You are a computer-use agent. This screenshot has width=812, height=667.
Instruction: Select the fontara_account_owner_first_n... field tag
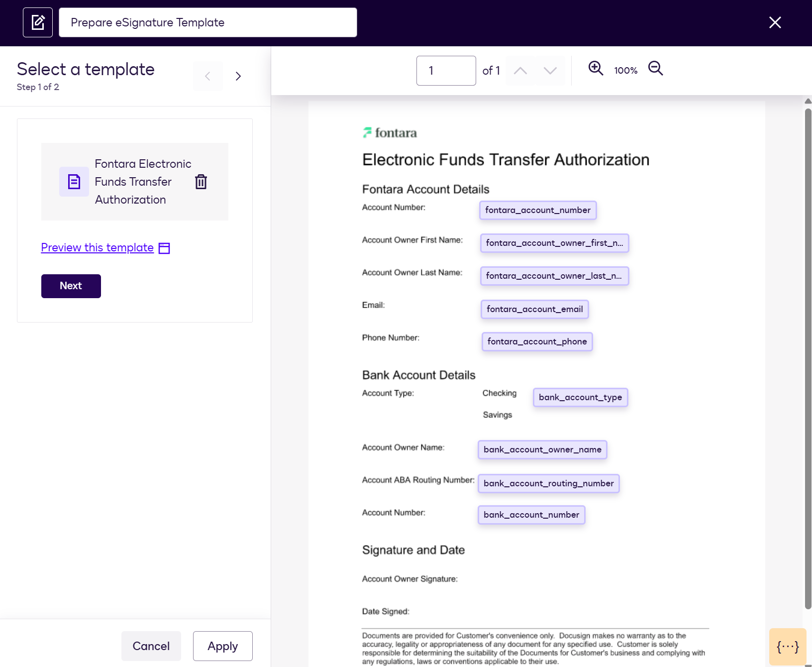click(x=555, y=243)
